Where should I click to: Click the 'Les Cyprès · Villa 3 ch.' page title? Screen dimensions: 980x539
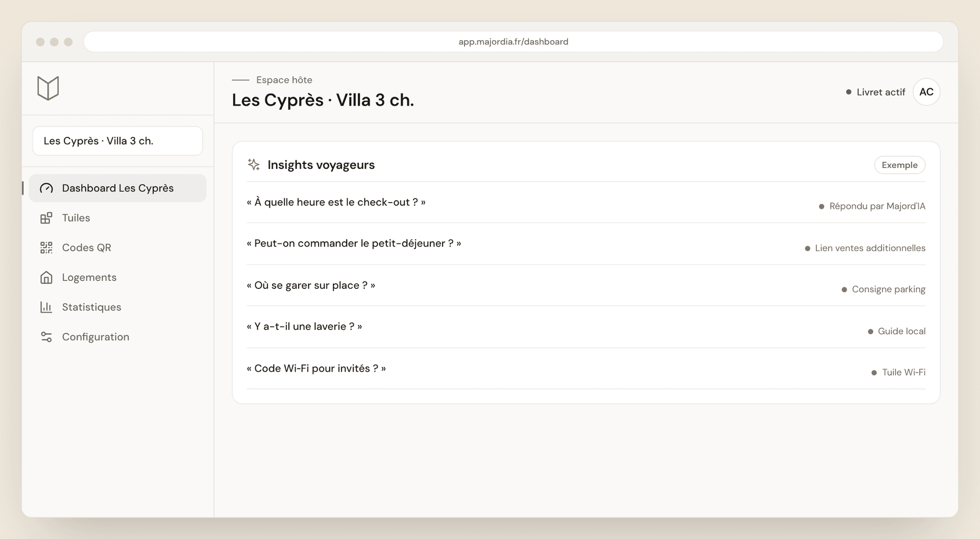coord(323,100)
